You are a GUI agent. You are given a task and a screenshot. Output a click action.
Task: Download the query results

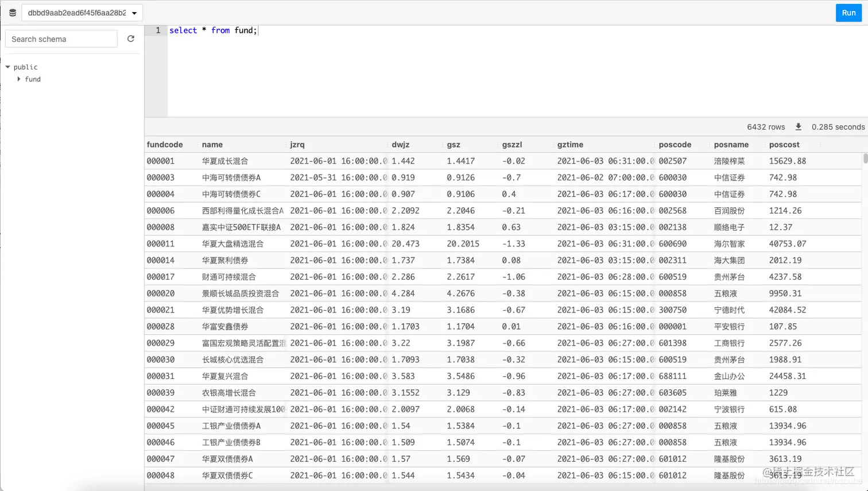[x=798, y=127]
